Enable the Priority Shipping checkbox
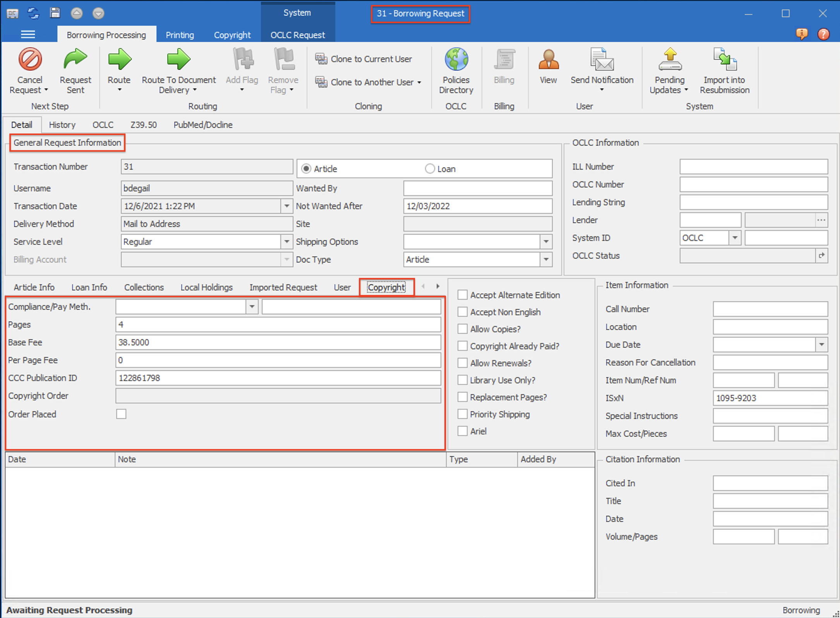This screenshot has width=840, height=618. (x=462, y=414)
